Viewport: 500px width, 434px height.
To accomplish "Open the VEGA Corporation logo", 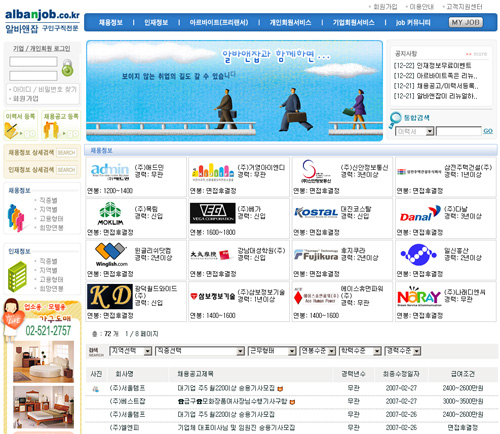I will tap(213, 213).
